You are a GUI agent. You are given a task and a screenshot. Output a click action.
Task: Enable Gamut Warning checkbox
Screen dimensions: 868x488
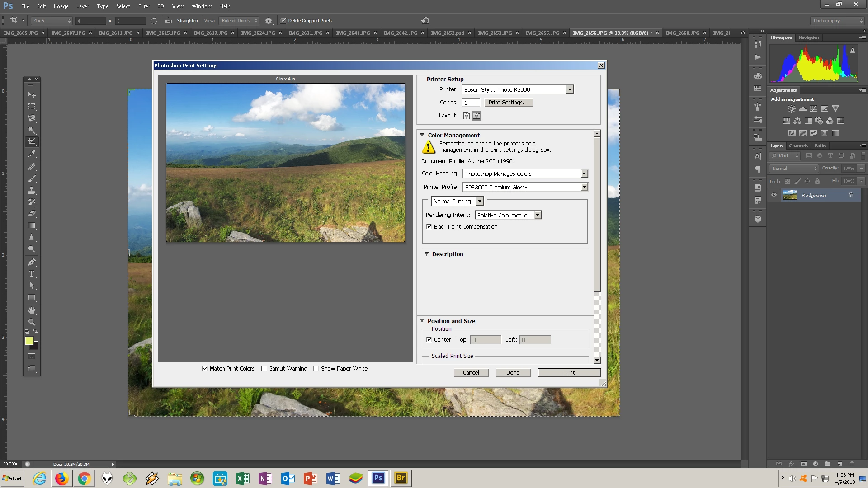pos(264,368)
